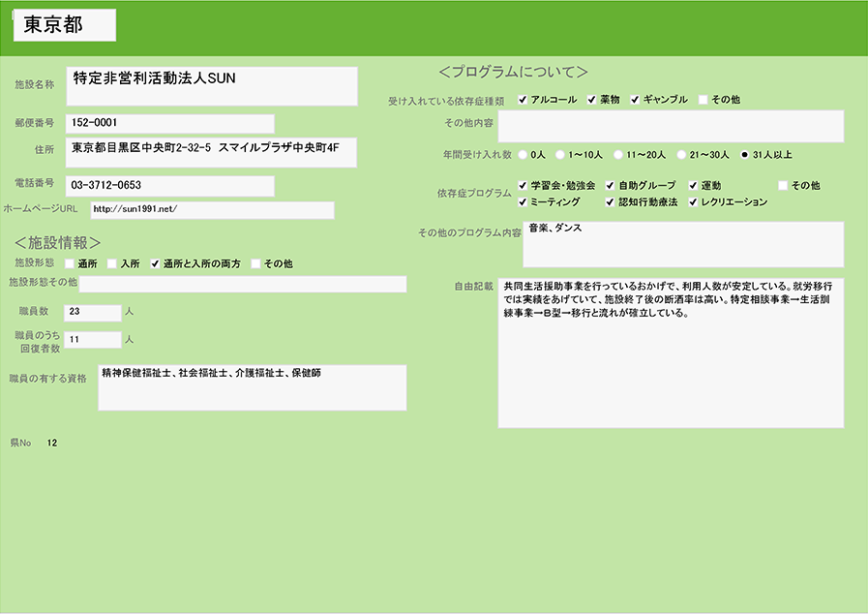Click the postal code field 152-0001
The width and height of the screenshot is (868, 614).
[x=169, y=123]
